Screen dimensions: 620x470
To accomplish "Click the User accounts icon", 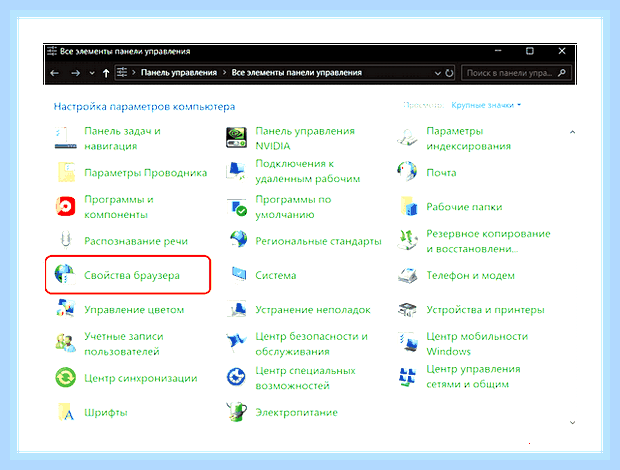I will point(65,343).
